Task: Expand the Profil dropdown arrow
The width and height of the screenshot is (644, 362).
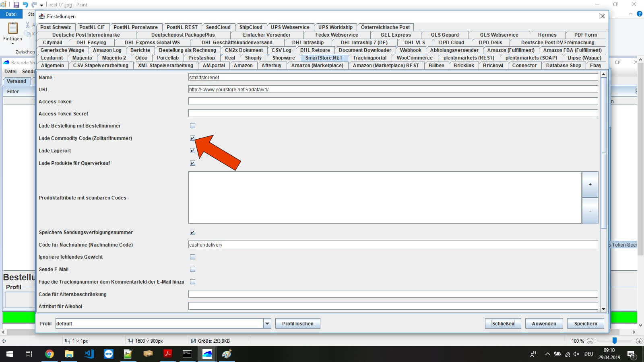Action: pos(267,323)
